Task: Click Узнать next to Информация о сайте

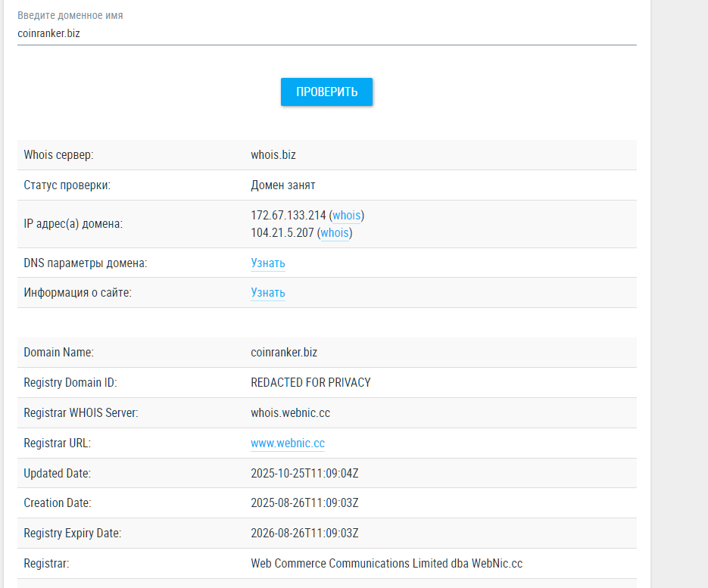Action: point(267,292)
